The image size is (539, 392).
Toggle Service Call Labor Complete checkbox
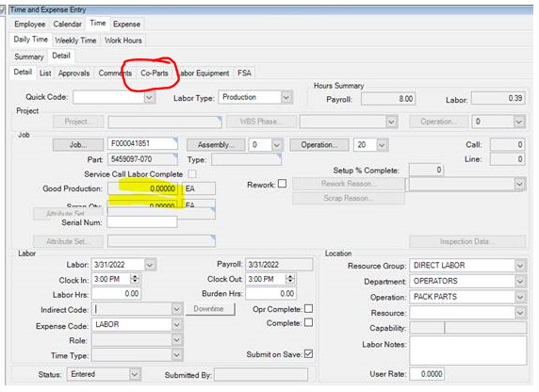pos(192,174)
